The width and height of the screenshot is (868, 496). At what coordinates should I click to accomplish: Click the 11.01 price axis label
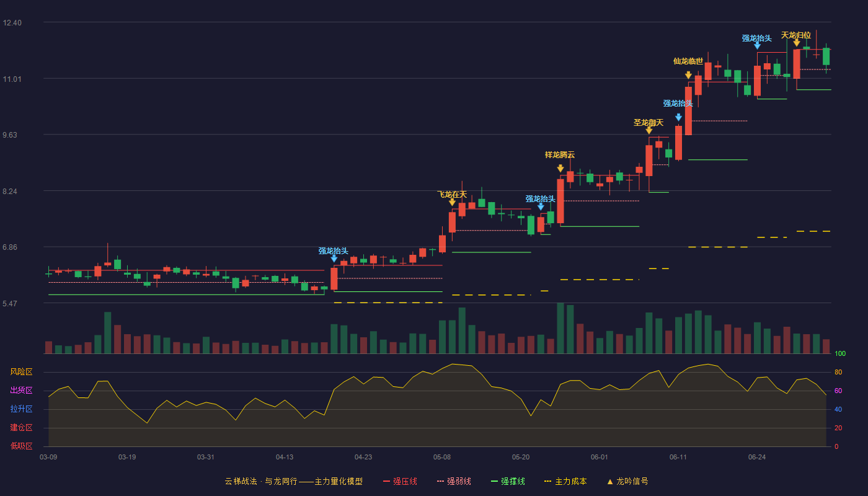[12, 79]
